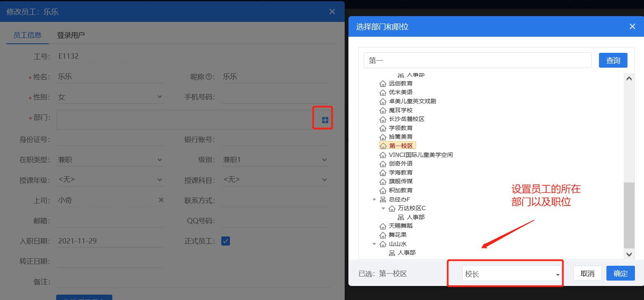Click the house icon beside 拾箫美育
The width and height of the screenshot is (644, 300).
(x=383, y=137)
